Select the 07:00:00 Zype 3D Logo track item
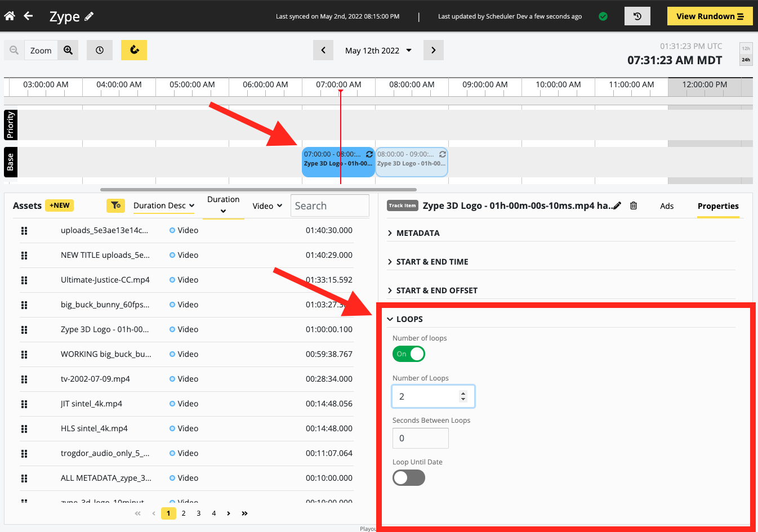Viewport: 758px width, 532px height. 338,162
